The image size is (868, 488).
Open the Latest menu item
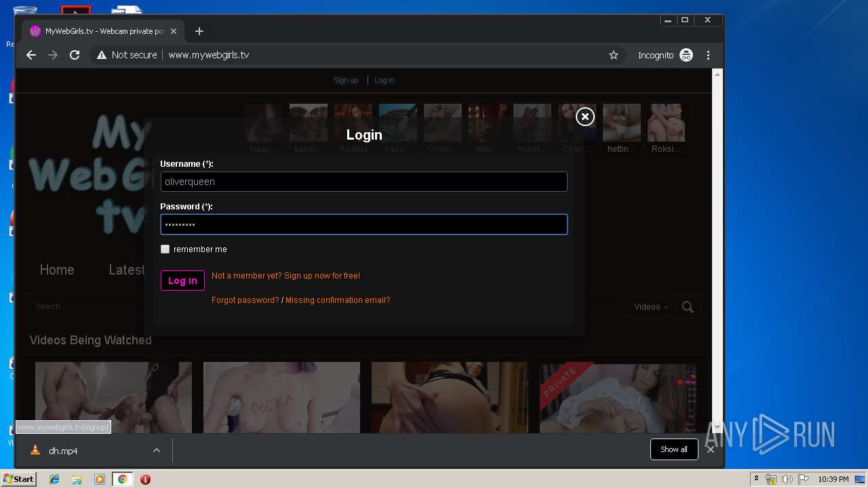[x=127, y=270]
